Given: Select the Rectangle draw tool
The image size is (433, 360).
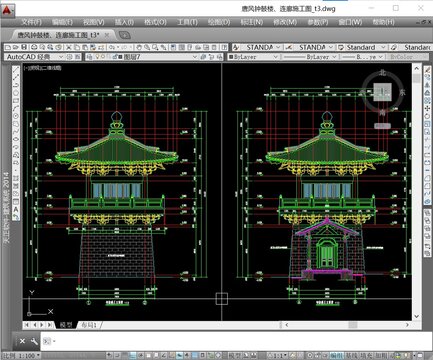Looking at the screenshot, I should click(x=16, y=100).
